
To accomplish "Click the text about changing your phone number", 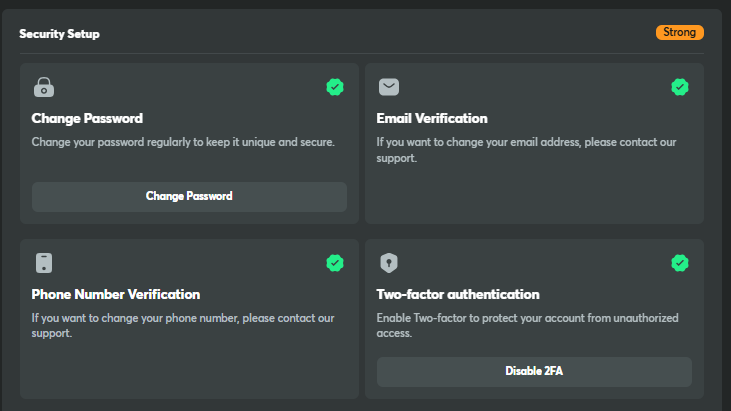I will [181, 325].
